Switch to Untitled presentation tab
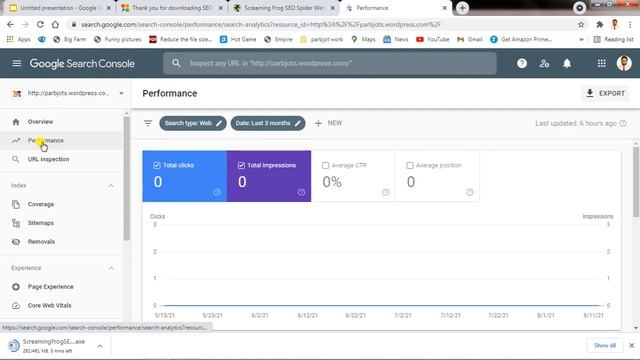640x360 pixels. pos(60,8)
